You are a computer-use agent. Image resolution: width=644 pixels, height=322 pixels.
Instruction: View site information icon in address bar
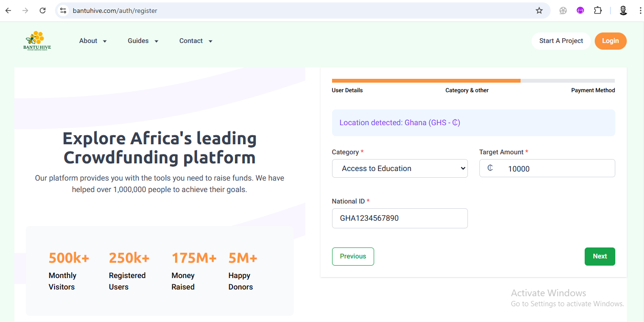click(63, 11)
